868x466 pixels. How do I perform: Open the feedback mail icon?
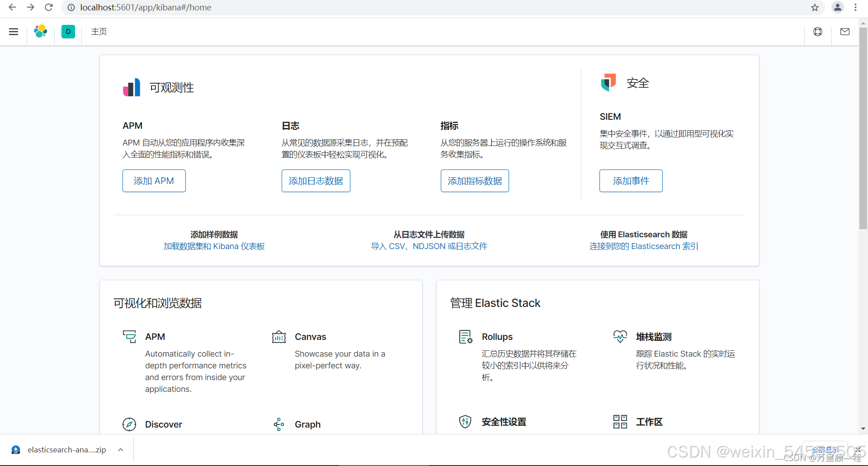point(845,32)
